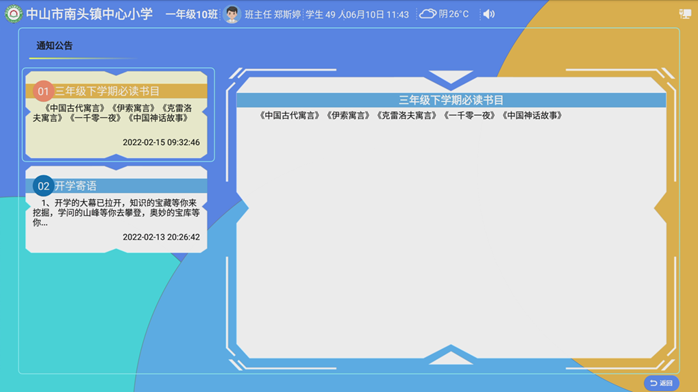Click the detail panel title 三年级下学期必读书目

click(x=451, y=100)
